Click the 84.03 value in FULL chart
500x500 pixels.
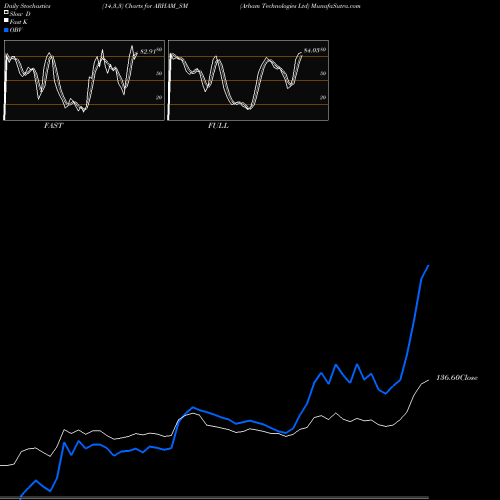tap(312, 50)
